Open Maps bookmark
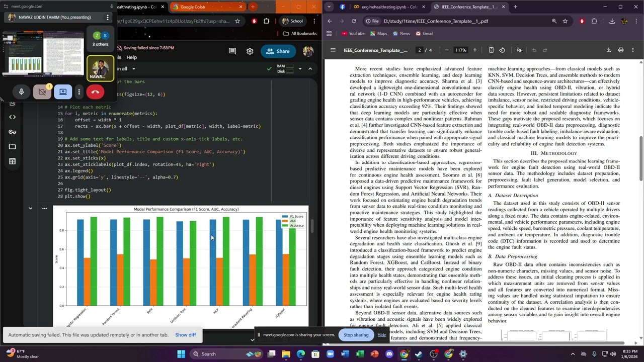 [378, 34]
